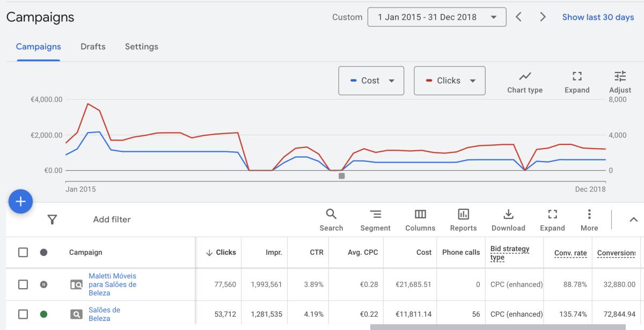This screenshot has width=644, height=330.
Task: Click the horizontal table scrollbar
Action: point(497,327)
